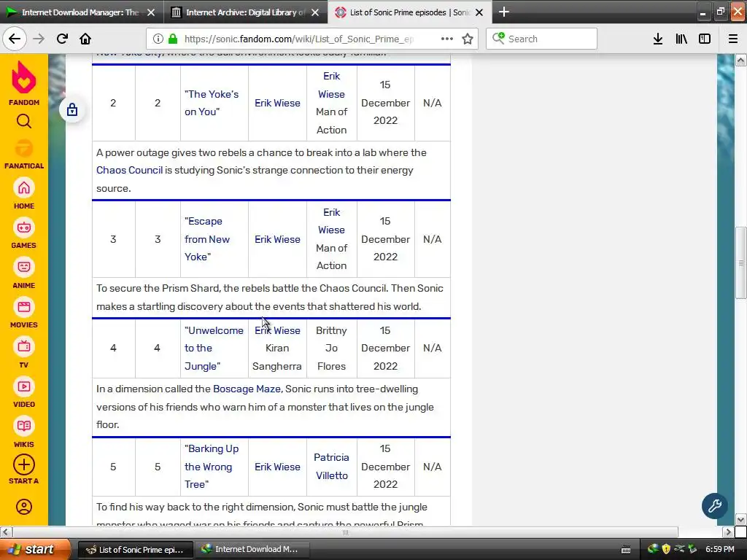
Task: Click the browser forward arrow
Action: 39,39
